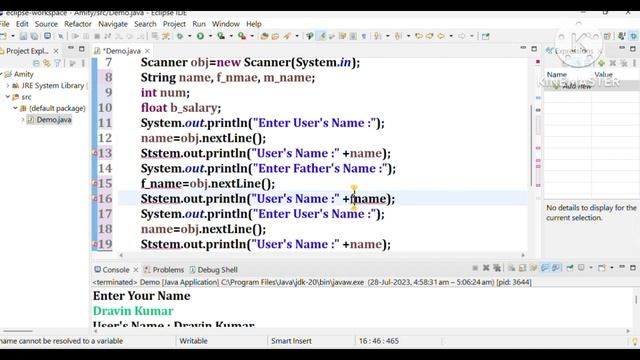The width and height of the screenshot is (640, 360).
Task: Expand the JRE System Library node
Action: pos(8,85)
